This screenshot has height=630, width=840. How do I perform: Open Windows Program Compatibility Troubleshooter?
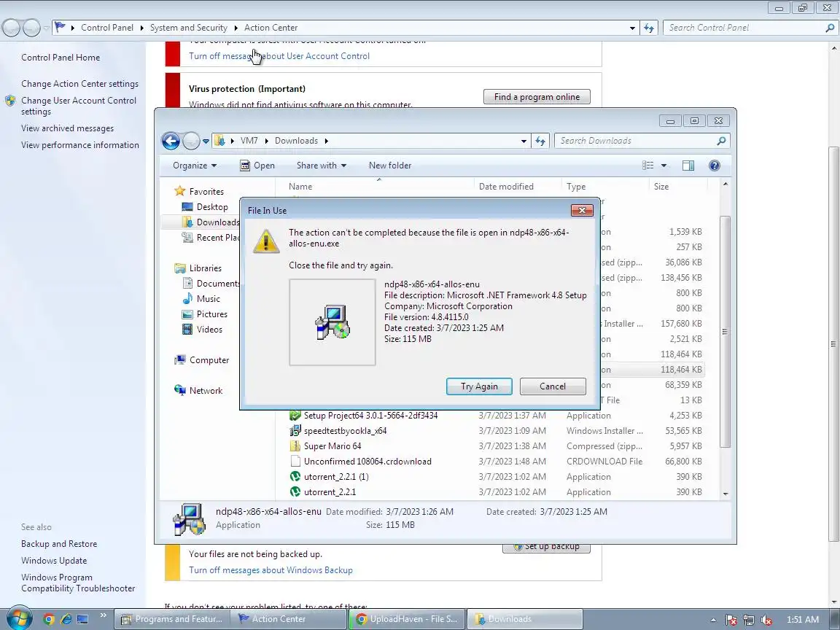tap(78, 583)
